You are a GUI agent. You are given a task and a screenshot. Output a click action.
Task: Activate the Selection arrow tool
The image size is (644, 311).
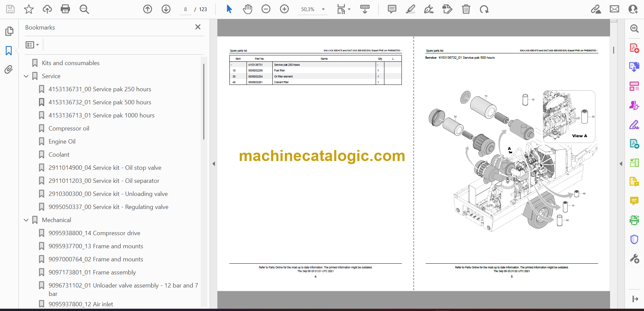pos(229,9)
